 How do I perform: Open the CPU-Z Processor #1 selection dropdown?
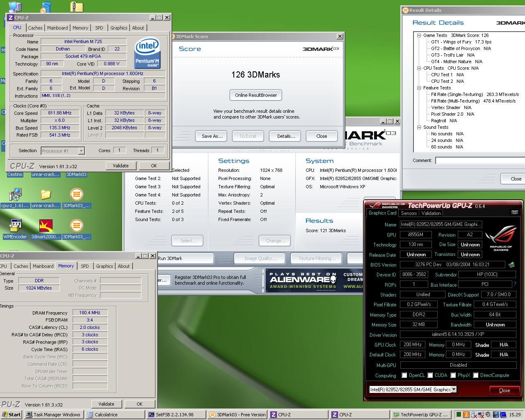[81, 151]
